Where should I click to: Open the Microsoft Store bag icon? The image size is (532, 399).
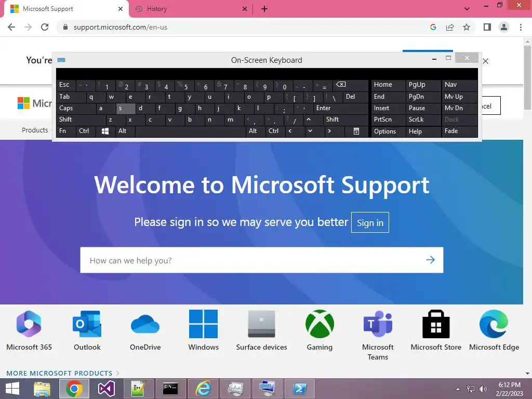[436, 324]
